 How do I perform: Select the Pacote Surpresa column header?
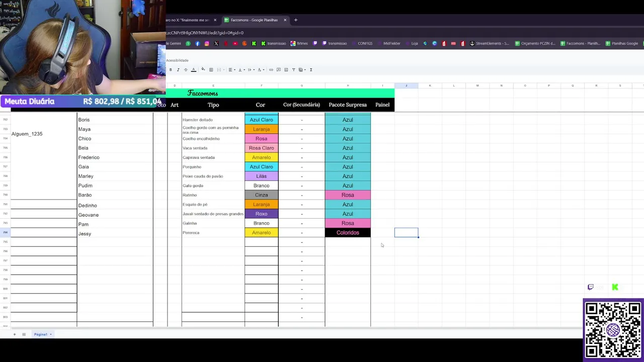click(x=348, y=105)
